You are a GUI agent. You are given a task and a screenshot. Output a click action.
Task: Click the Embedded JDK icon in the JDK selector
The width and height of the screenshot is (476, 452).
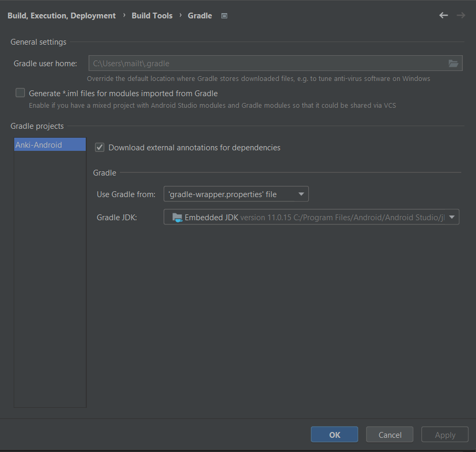(x=176, y=217)
